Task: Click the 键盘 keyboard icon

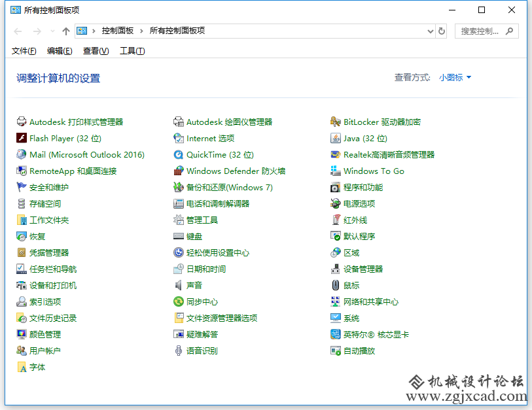Action: coord(179,236)
